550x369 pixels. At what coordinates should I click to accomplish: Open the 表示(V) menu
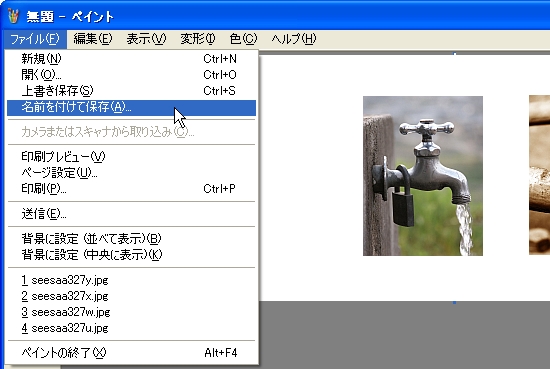tap(146, 39)
